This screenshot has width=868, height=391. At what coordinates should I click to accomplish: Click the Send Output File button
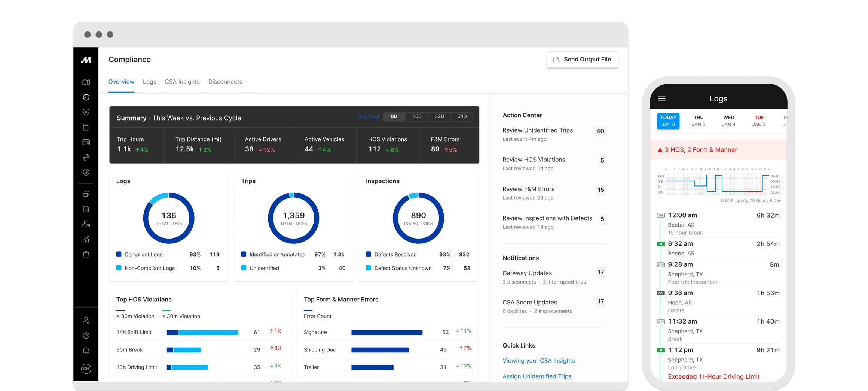(x=582, y=60)
